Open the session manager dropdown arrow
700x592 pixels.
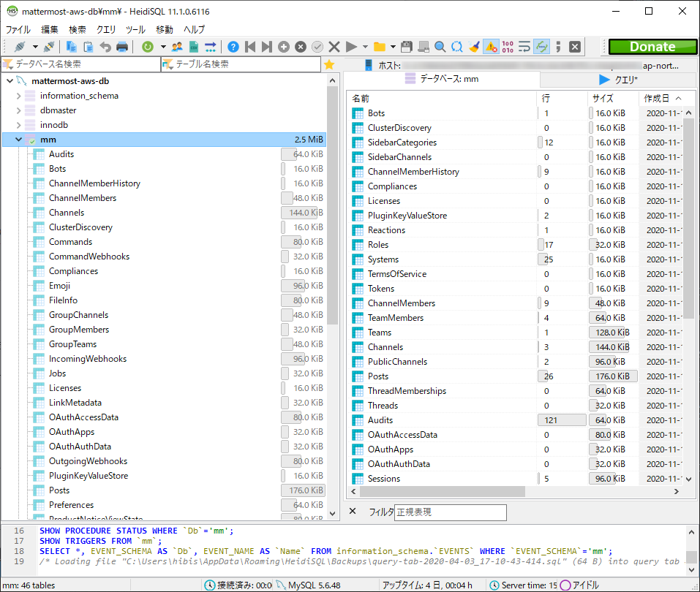35,47
